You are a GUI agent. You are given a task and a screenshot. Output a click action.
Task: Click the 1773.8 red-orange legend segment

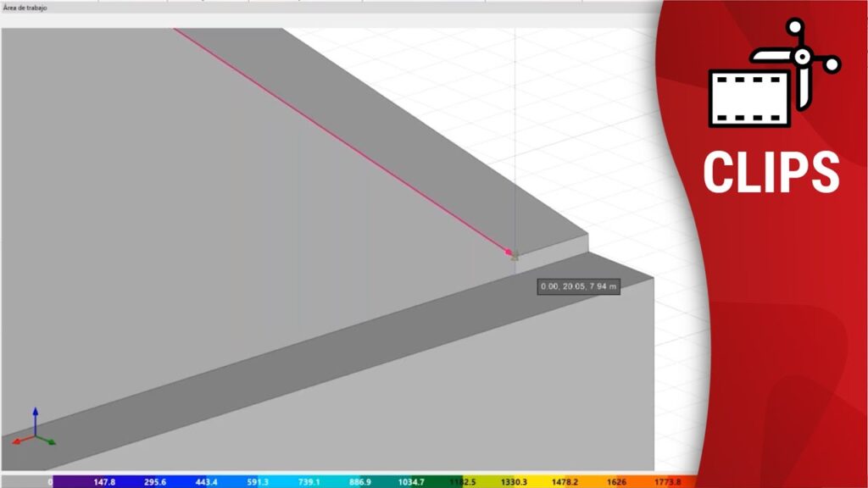(x=667, y=482)
